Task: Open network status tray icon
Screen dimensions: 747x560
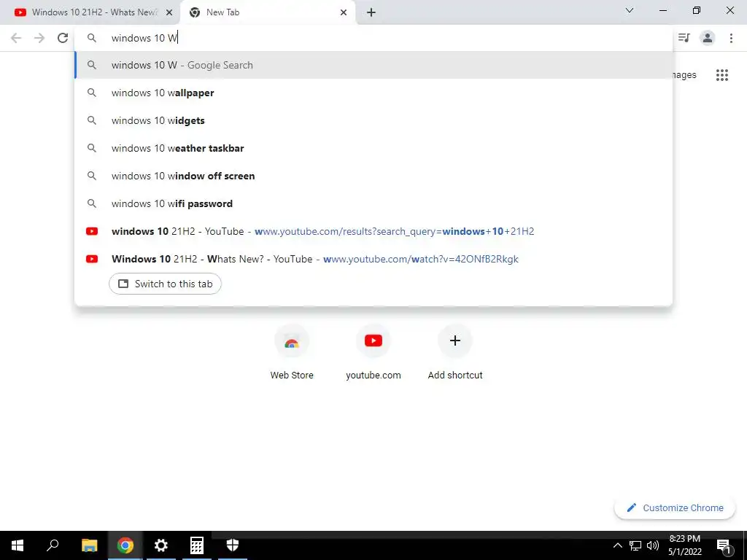Action: pos(635,545)
